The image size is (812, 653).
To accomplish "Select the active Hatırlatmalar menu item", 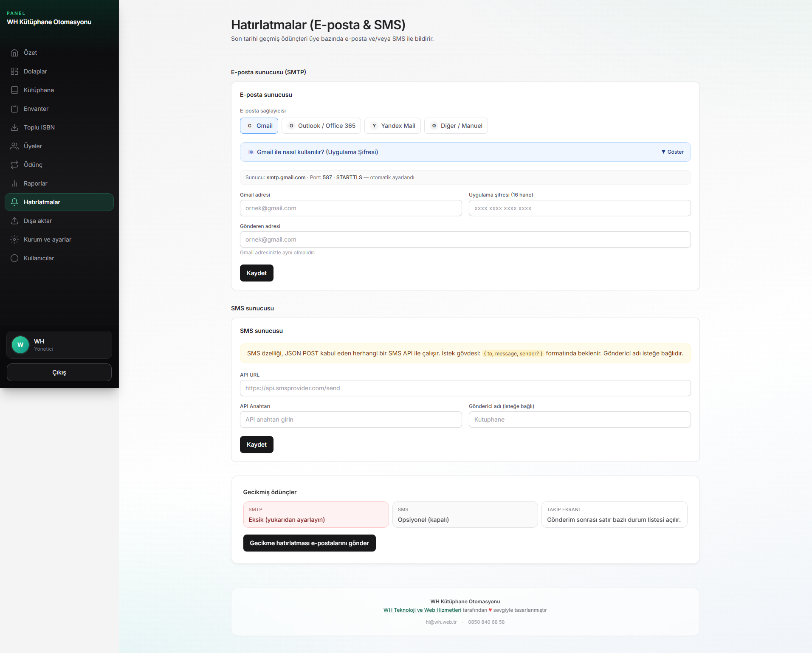I will [59, 202].
